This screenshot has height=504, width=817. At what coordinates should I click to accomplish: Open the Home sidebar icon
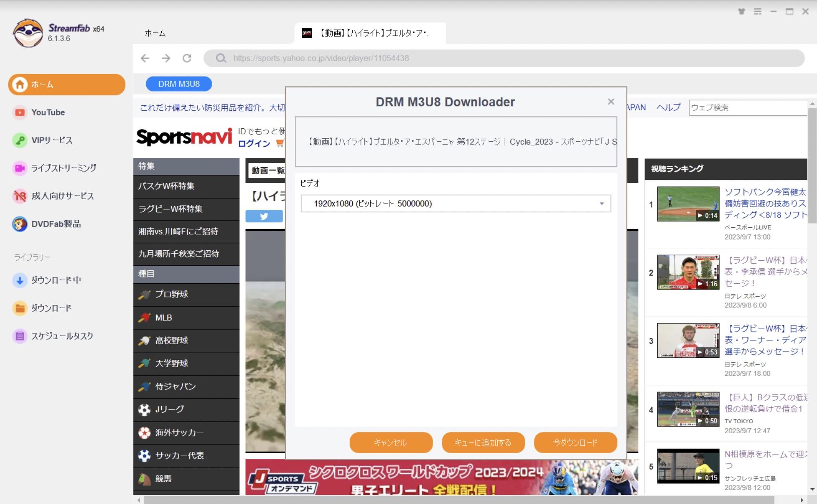20,85
